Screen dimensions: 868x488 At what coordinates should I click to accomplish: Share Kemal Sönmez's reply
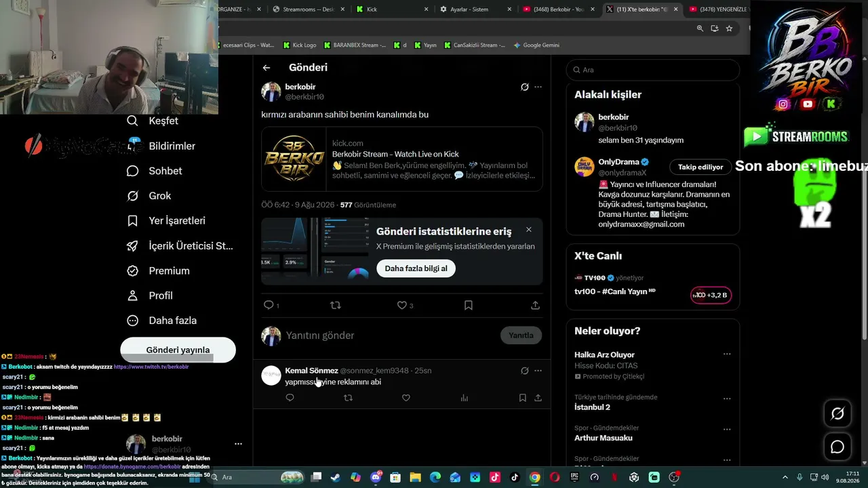pos(538,398)
